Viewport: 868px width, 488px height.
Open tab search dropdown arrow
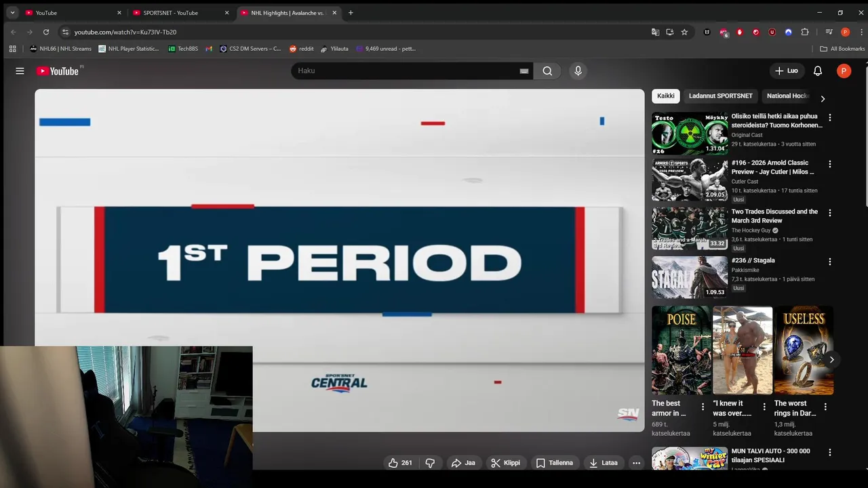pyautogui.click(x=12, y=12)
